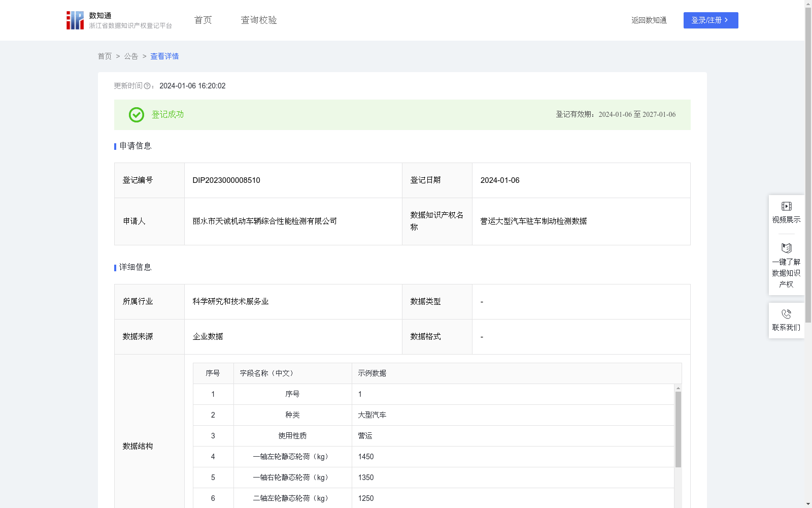Click 一轴右轮静态轮荷（kg） field cell
Viewport: 812px width, 508px height.
click(292, 478)
